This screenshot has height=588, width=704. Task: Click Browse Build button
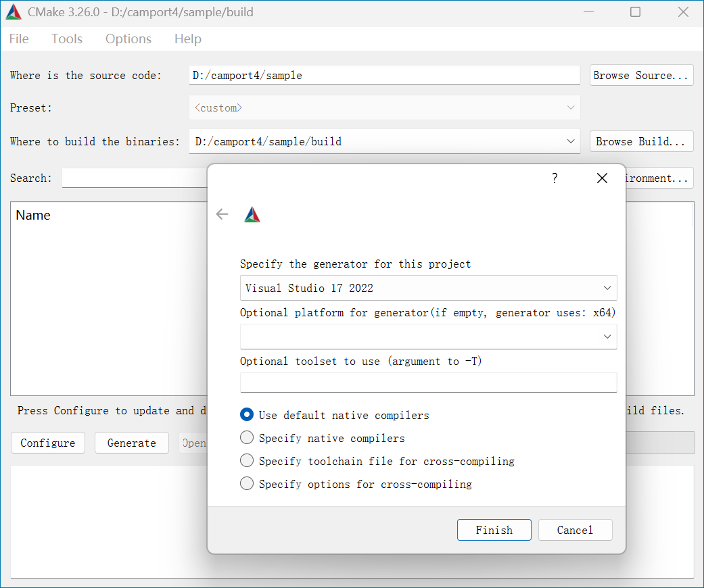click(x=641, y=141)
